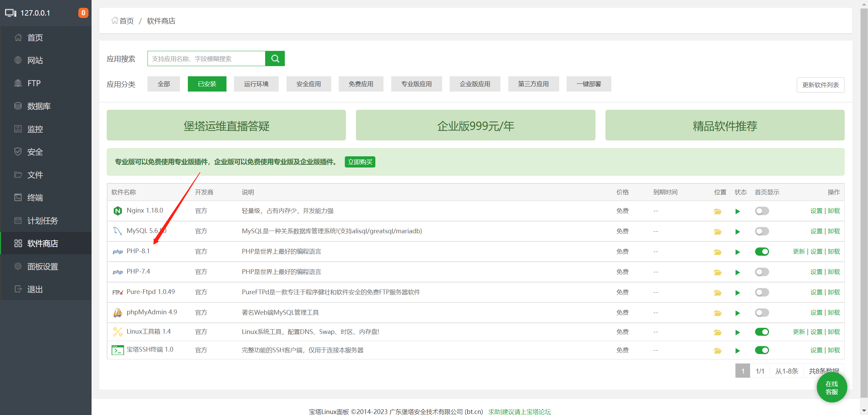Click the 堡塔运维直播答疑 banner
868x415 pixels.
[x=226, y=125]
